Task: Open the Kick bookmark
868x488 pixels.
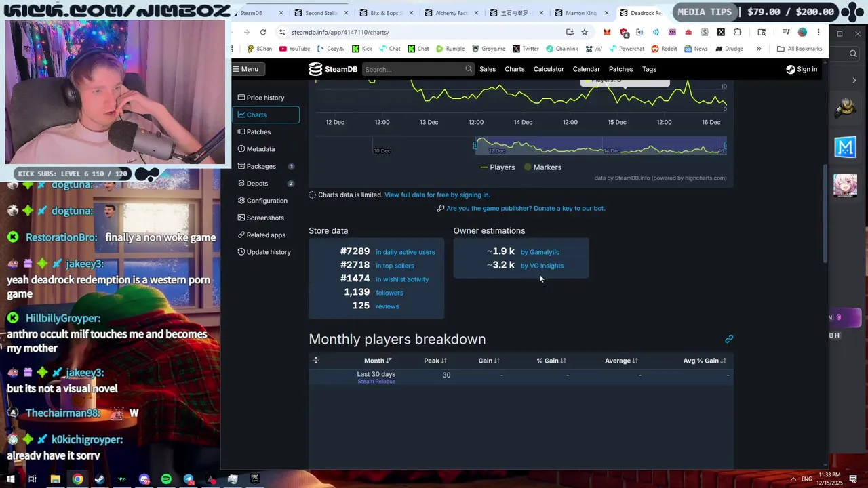Action: point(362,49)
